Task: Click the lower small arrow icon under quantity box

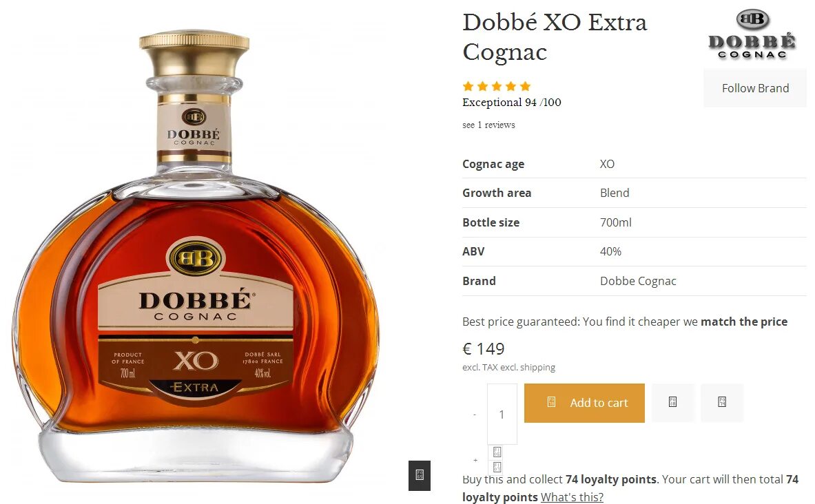Action: click(x=497, y=467)
